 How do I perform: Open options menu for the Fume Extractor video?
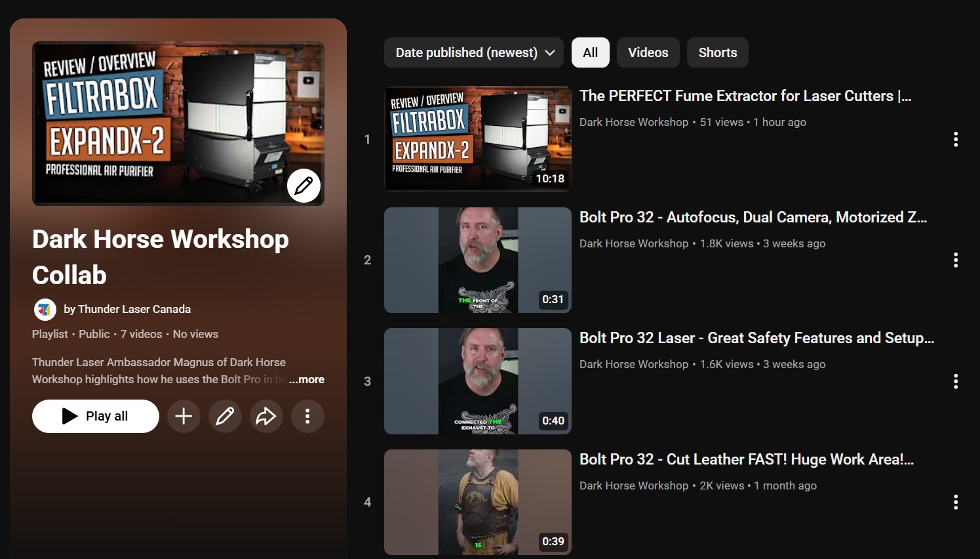click(x=956, y=139)
